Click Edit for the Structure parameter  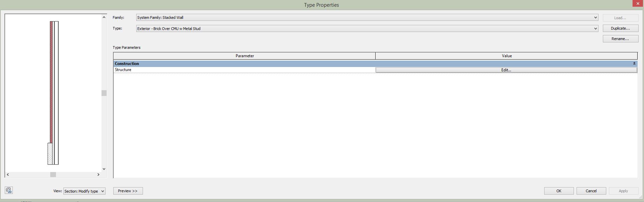click(506, 70)
